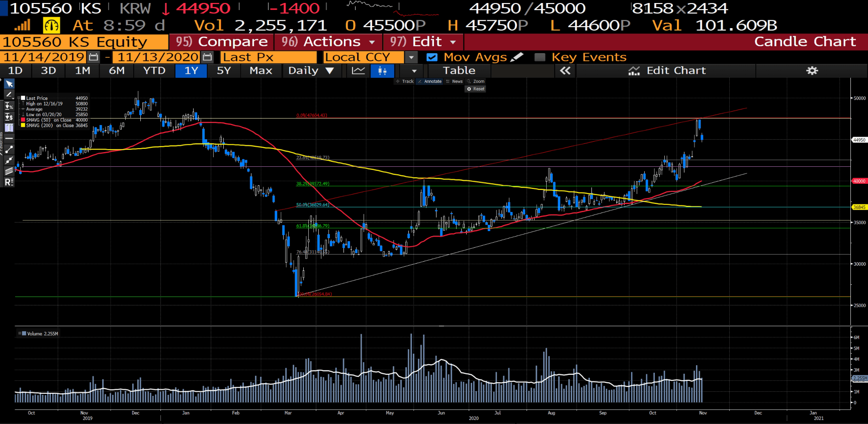868x424 pixels.
Task: Open the Favorites side tab
Action: (2, 143)
